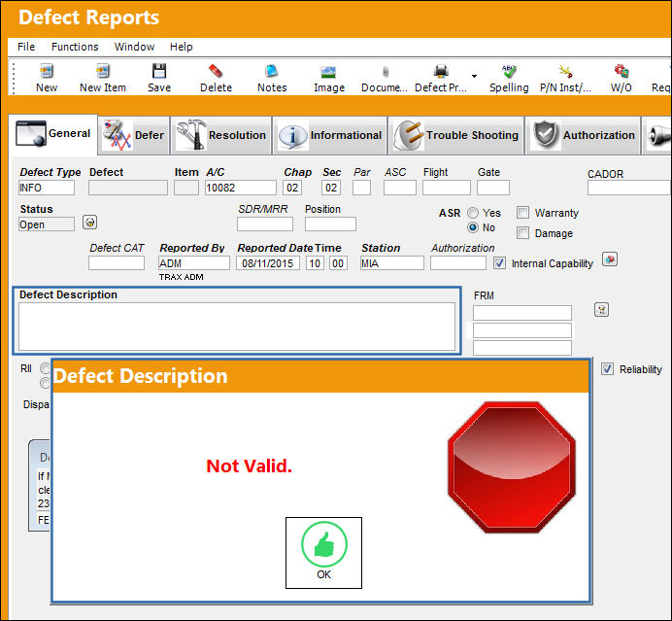Toggle the Reliability checkbox
672x621 pixels.
(607, 369)
